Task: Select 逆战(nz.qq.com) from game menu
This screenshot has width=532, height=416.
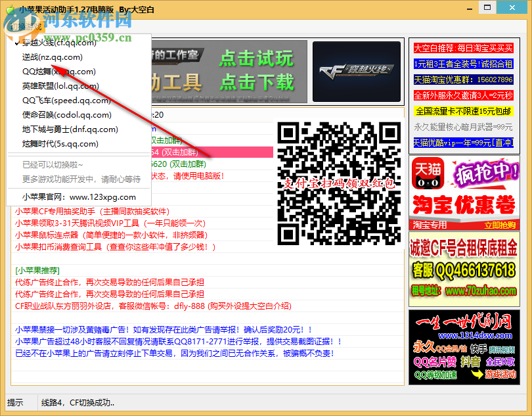Action: [53, 57]
